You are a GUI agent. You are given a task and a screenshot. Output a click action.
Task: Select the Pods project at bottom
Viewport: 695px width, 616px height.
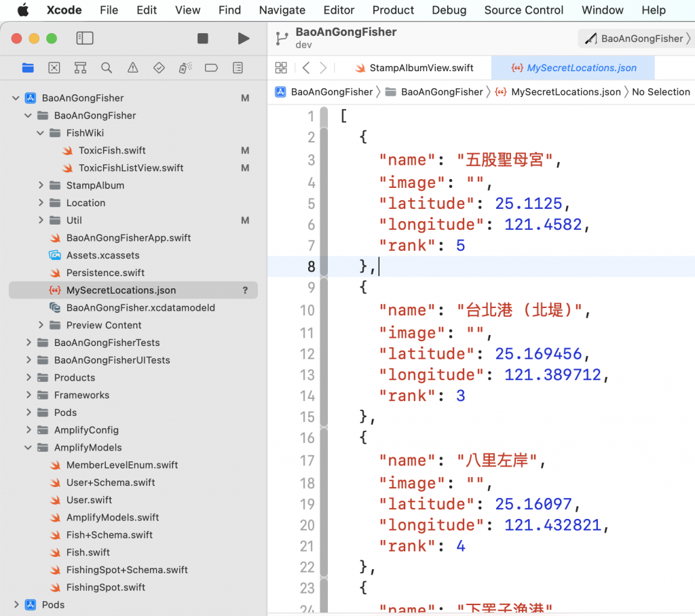pyautogui.click(x=53, y=605)
